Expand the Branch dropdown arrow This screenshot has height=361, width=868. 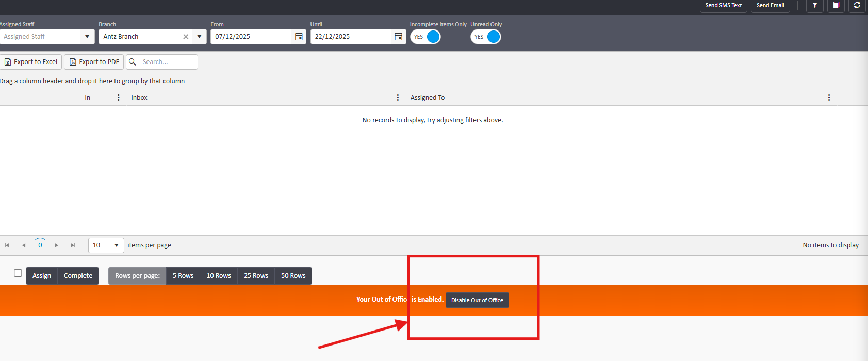(x=199, y=37)
